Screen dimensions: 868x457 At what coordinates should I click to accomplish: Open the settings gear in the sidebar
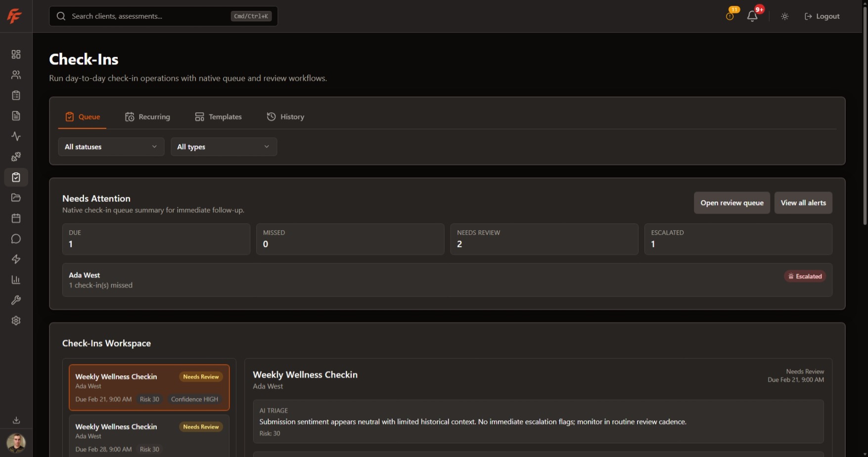(x=16, y=320)
